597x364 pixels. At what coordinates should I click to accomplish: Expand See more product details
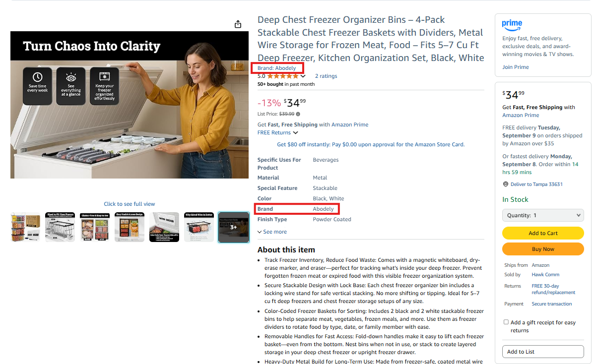pos(272,232)
